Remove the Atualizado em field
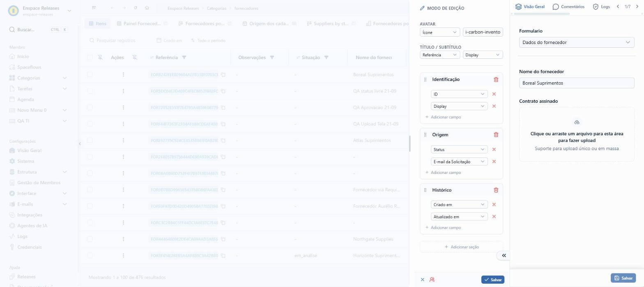 click(494, 217)
